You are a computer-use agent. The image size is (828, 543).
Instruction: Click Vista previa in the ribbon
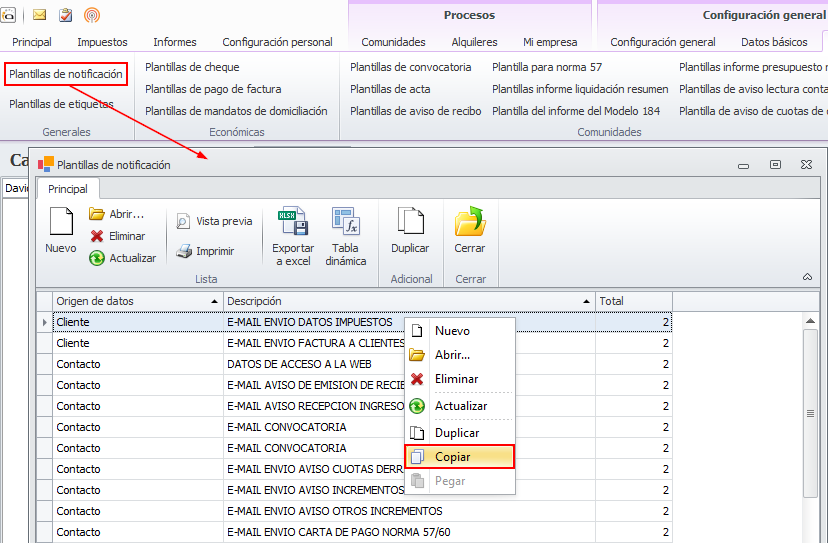coord(214,221)
